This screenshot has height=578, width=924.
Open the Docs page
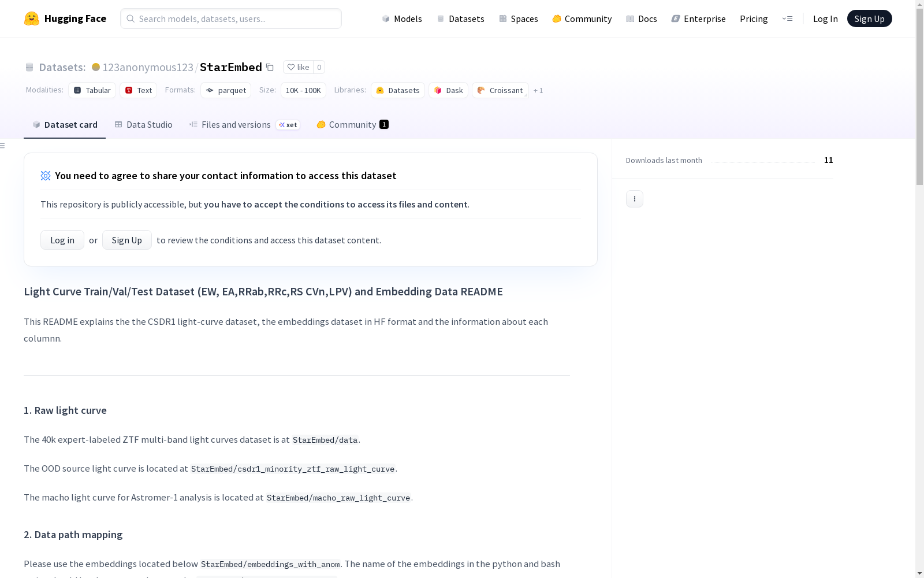(x=642, y=18)
